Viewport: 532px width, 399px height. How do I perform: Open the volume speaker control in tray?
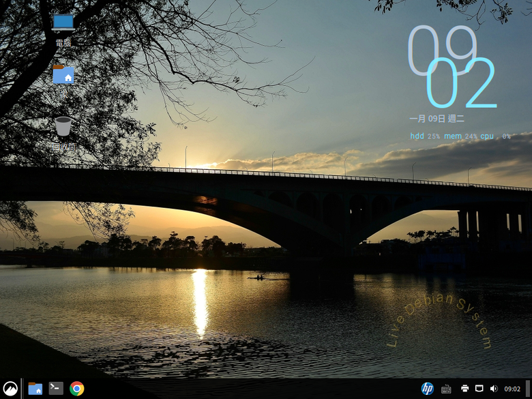click(x=493, y=389)
